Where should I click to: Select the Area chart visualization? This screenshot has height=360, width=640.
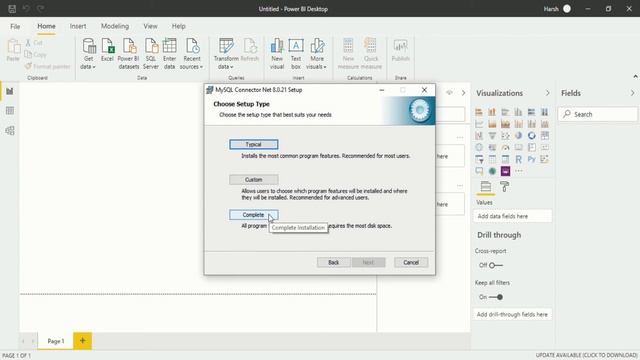pyautogui.click(x=492, y=124)
